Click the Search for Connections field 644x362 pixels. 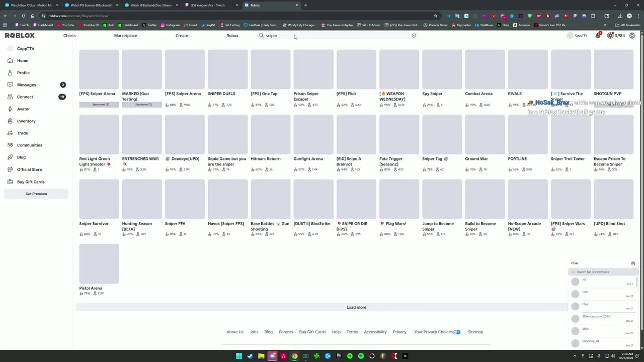coord(603,272)
